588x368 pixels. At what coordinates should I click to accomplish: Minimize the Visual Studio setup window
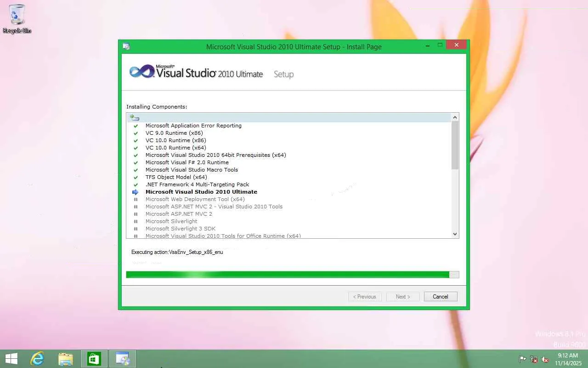tap(428, 45)
